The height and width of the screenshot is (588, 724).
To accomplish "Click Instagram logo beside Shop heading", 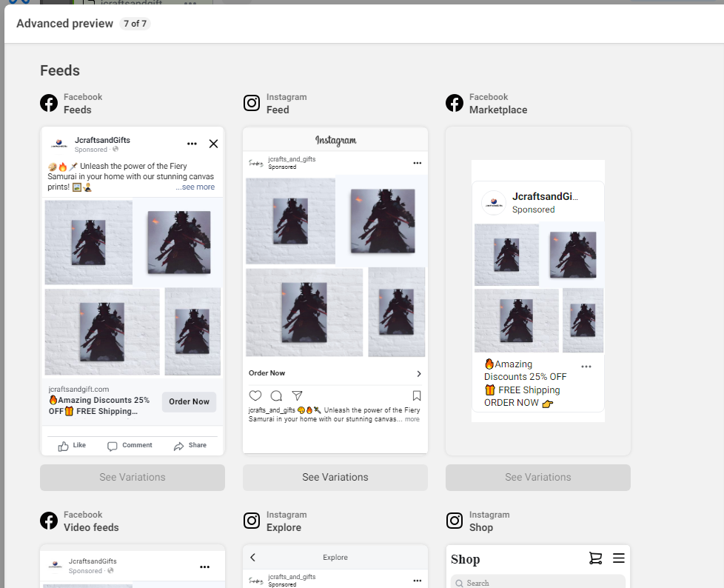I will (455, 521).
